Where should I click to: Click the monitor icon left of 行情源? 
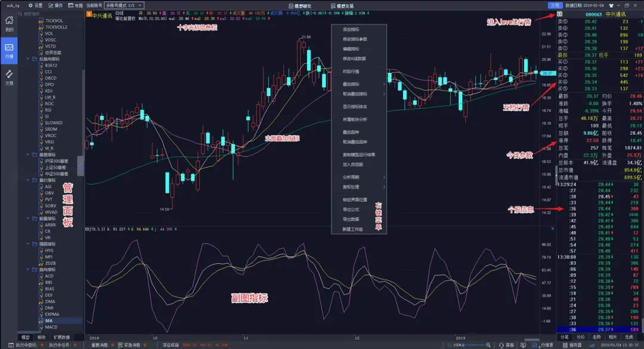pyautogui.click(x=524, y=345)
